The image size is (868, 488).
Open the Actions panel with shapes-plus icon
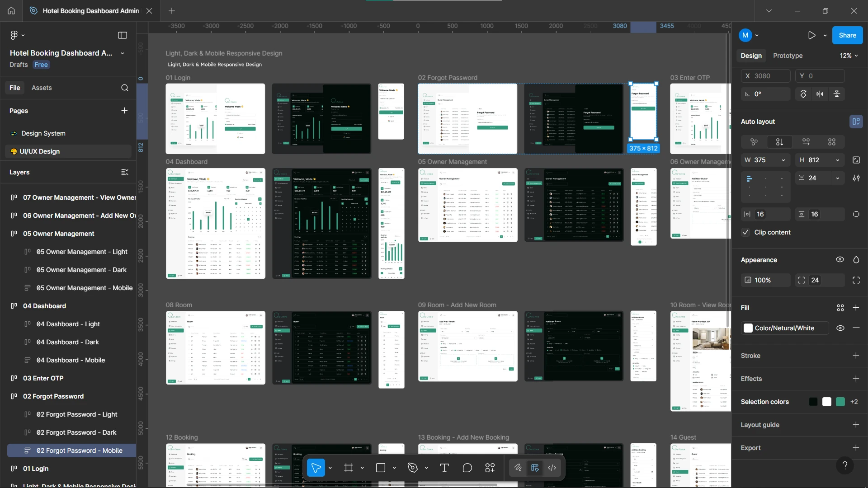[490, 468]
